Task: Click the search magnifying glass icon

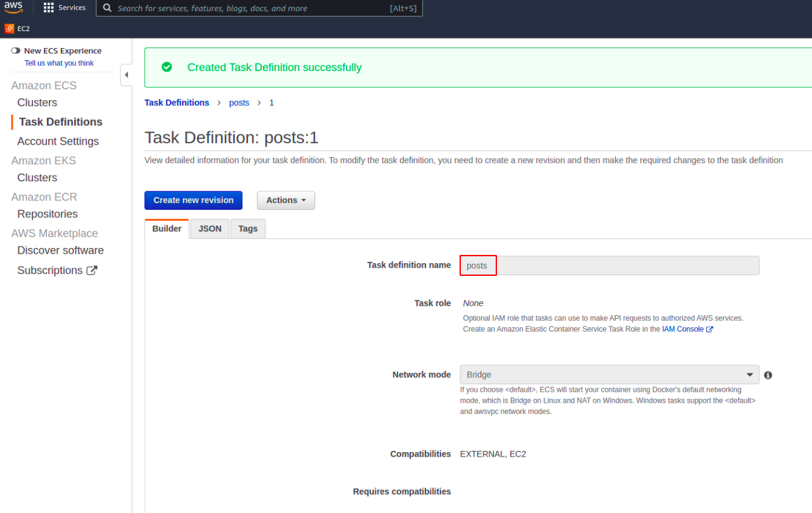Action: point(106,8)
